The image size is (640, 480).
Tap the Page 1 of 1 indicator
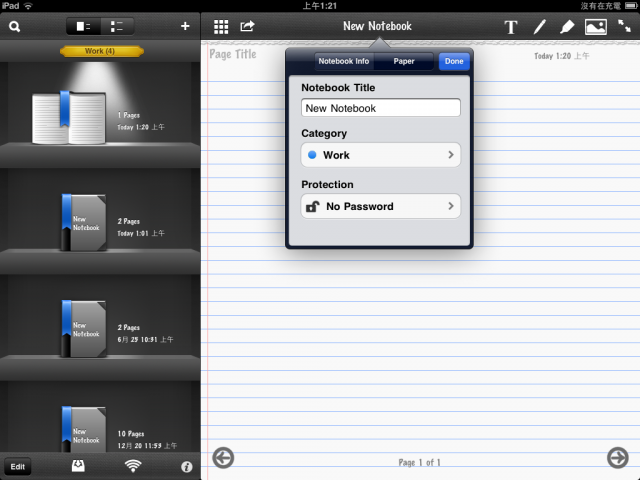419,462
